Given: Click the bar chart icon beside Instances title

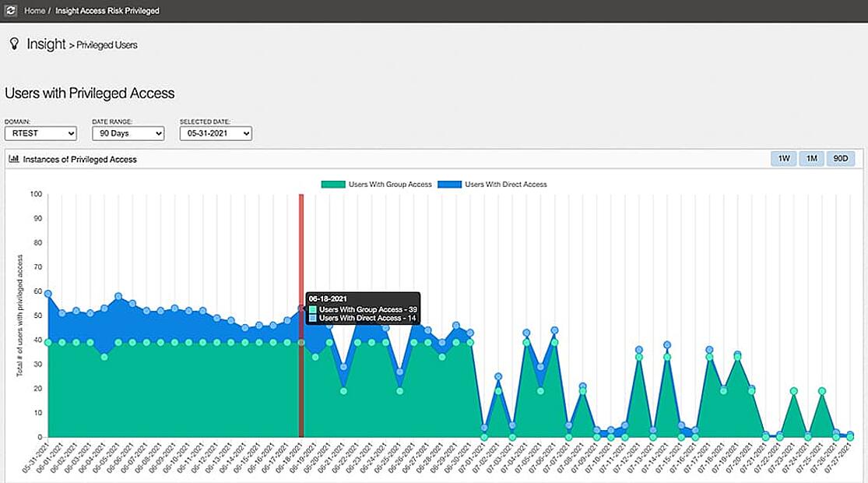Looking at the screenshot, I should click(14, 159).
